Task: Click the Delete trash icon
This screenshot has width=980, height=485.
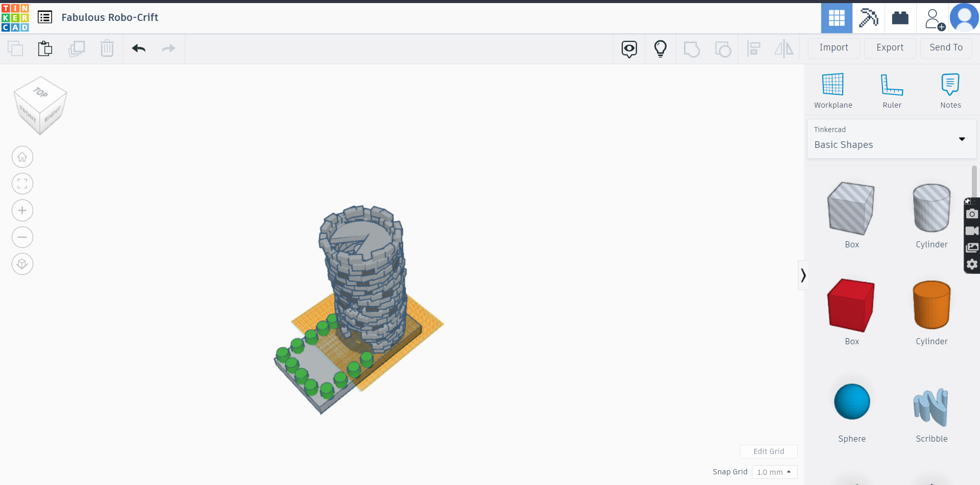Action: 107,48
